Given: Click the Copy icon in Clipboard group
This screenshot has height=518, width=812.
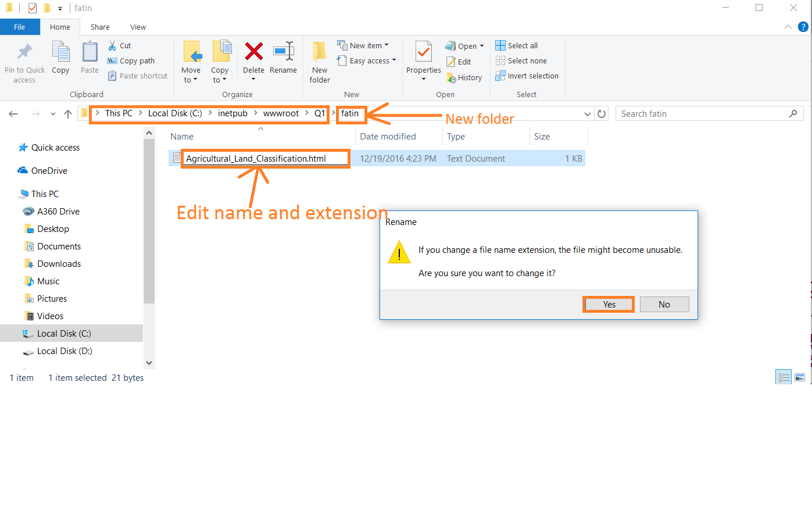Looking at the screenshot, I should click(60, 52).
